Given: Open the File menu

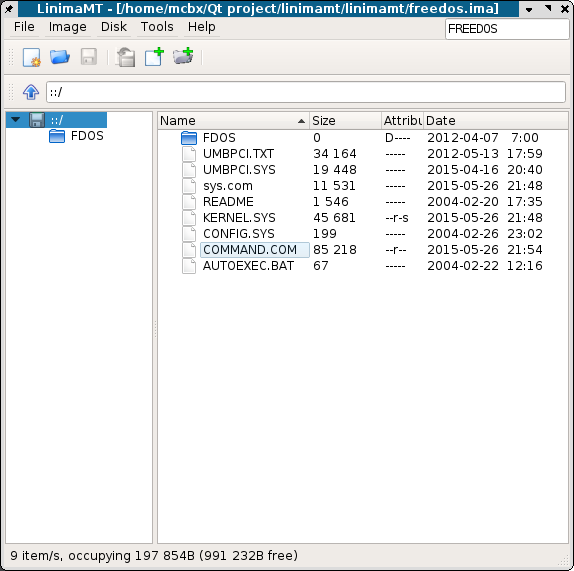Looking at the screenshot, I should point(24,27).
